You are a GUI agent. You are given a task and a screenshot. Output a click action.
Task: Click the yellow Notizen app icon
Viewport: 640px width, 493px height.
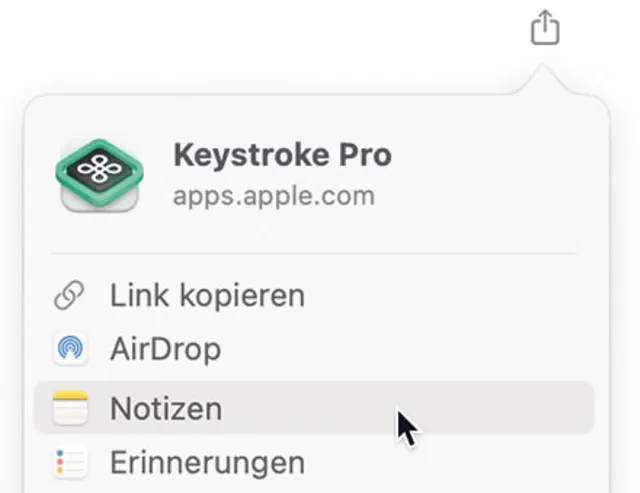(x=70, y=408)
